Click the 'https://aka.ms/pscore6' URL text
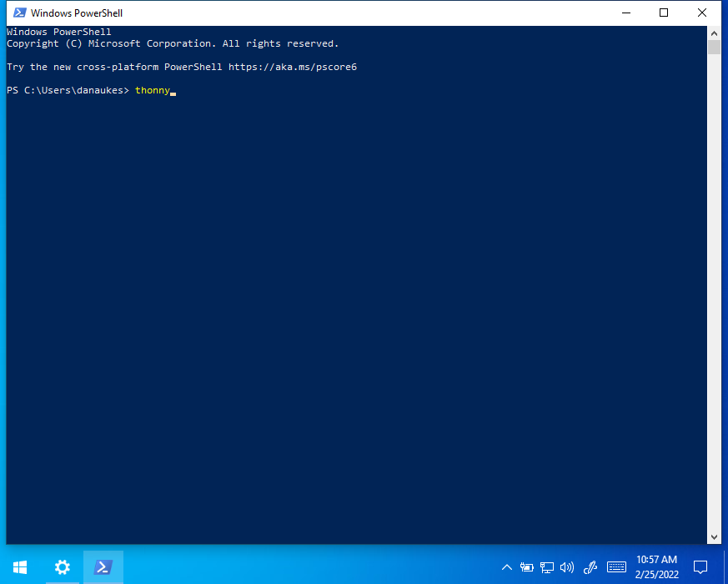728x584 pixels. [293, 67]
